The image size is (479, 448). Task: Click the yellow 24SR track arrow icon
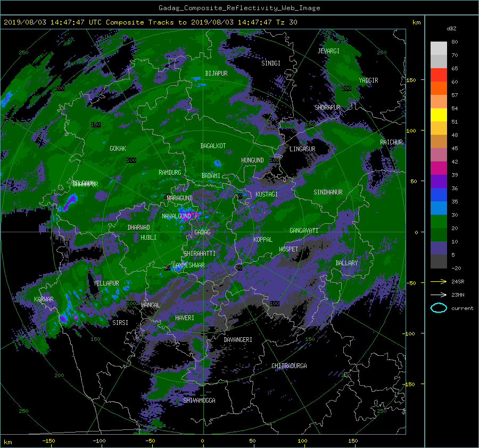439,281
